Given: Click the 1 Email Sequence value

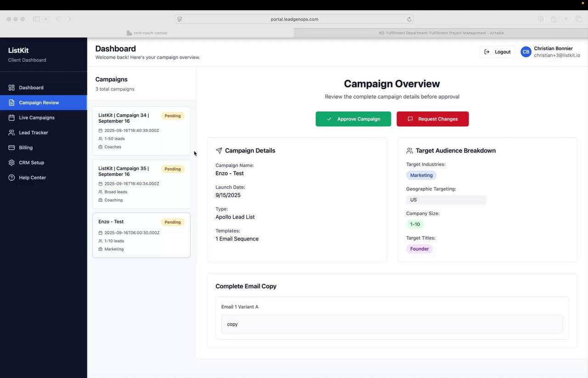Looking at the screenshot, I should pos(237,239).
